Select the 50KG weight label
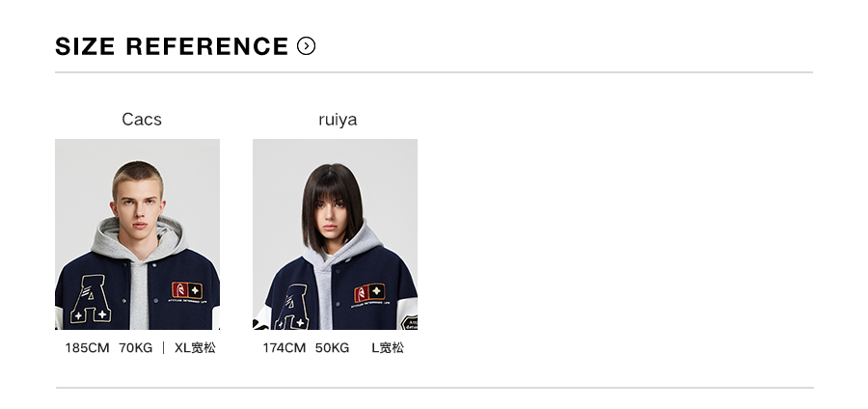This screenshot has width=868, height=409. coord(332,348)
